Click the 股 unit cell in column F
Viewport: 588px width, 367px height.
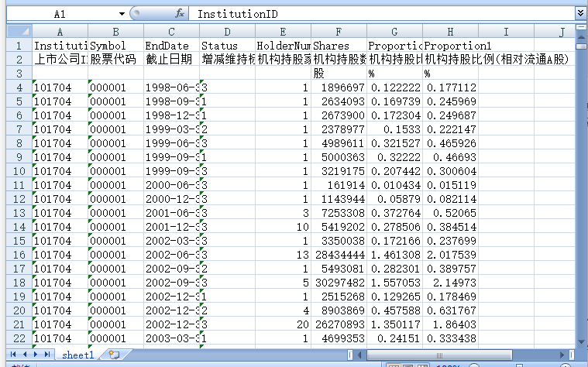pos(339,74)
